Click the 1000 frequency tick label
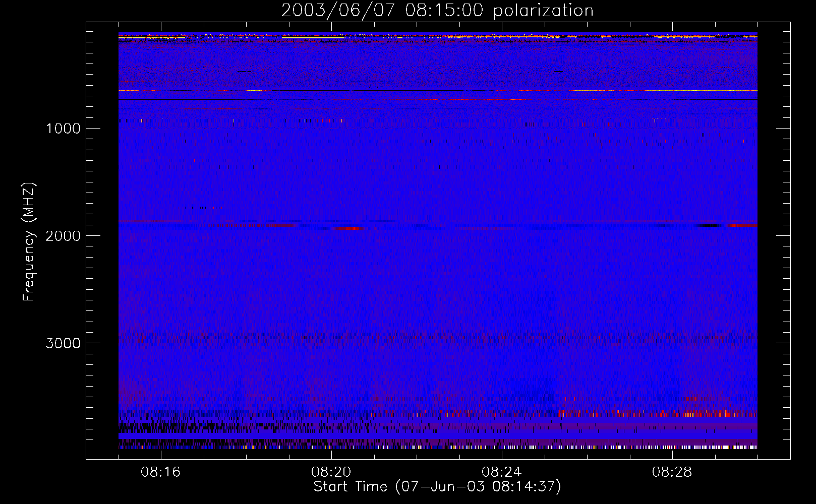 coord(63,129)
